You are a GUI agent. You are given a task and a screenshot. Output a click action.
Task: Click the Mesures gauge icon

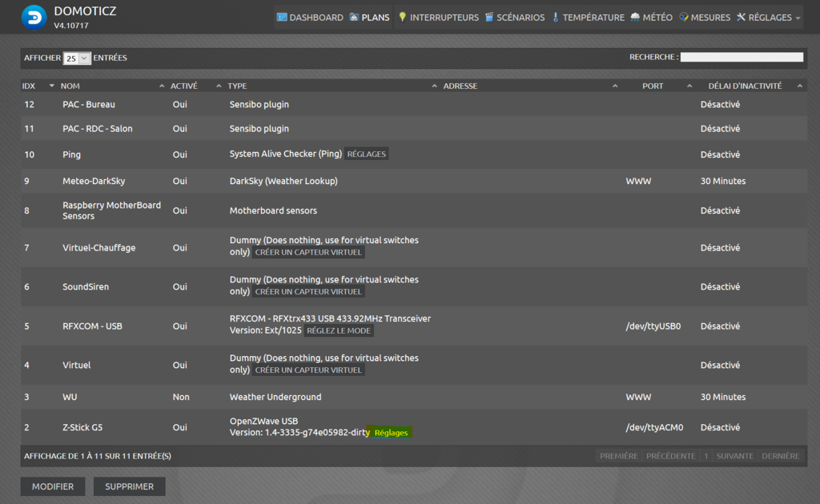pyautogui.click(x=684, y=17)
